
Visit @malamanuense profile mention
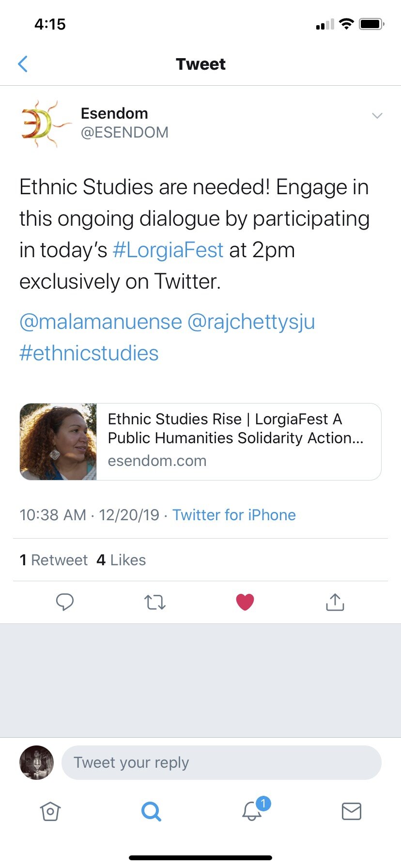pyautogui.click(x=101, y=322)
